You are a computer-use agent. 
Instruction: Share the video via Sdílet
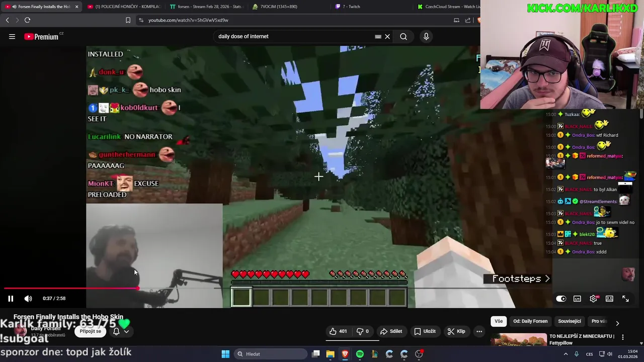click(391, 331)
